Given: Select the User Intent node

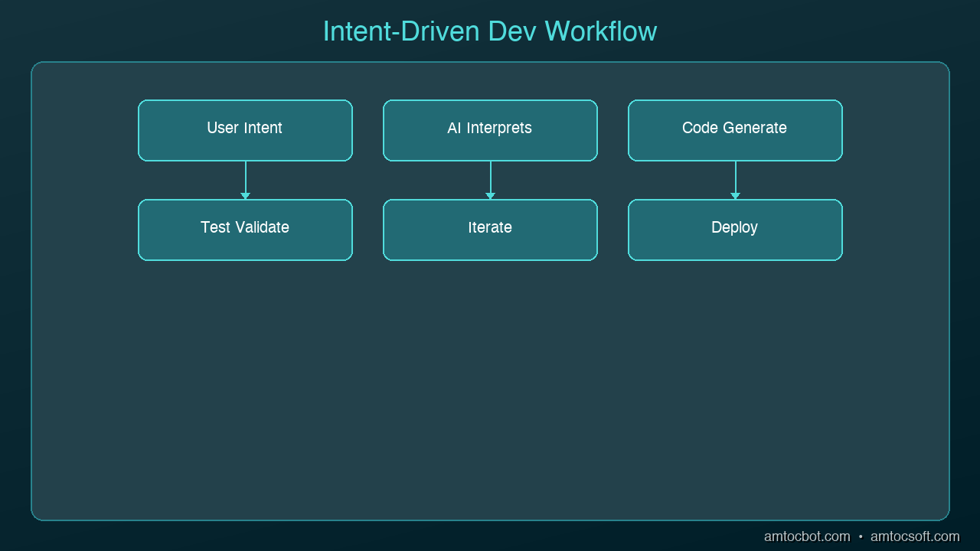Looking at the screenshot, I should coord(245,130).
